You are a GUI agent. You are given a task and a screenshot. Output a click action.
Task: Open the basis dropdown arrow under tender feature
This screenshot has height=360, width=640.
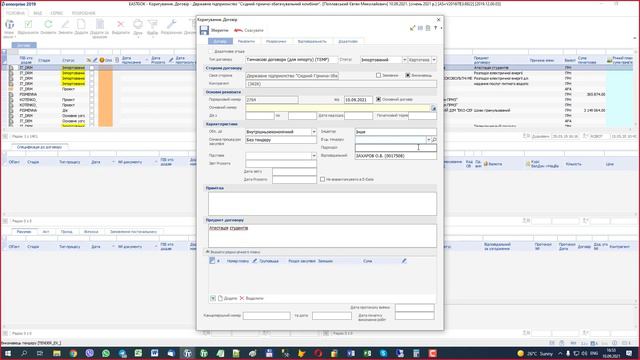314,156
